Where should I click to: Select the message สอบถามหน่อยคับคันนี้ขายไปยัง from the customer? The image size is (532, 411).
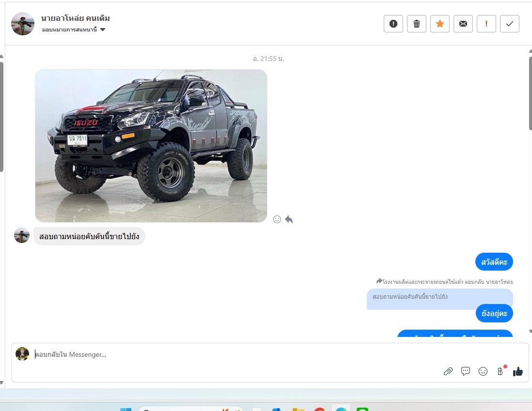pyautogui.click(x=89, y=236)
